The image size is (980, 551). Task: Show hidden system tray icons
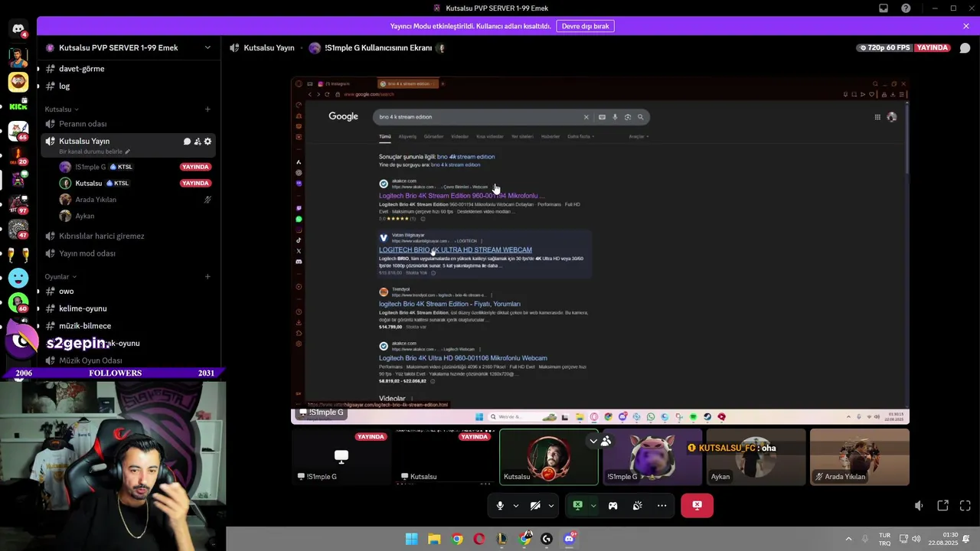point(849,539)
